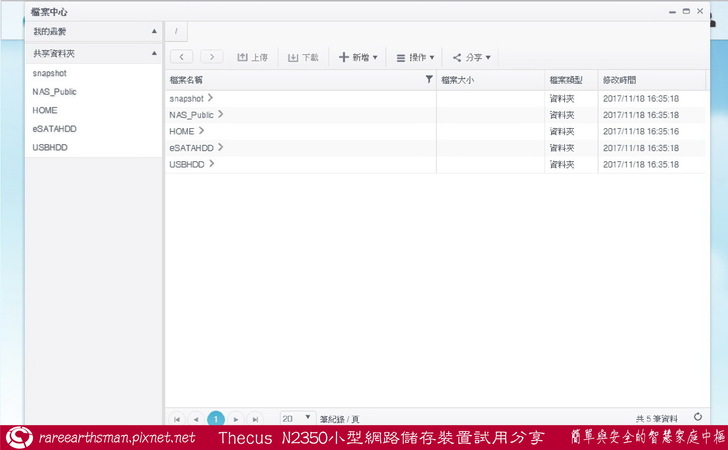728x450 pixels.
Task: Go to next page in pagination
Action: (236, 419)
